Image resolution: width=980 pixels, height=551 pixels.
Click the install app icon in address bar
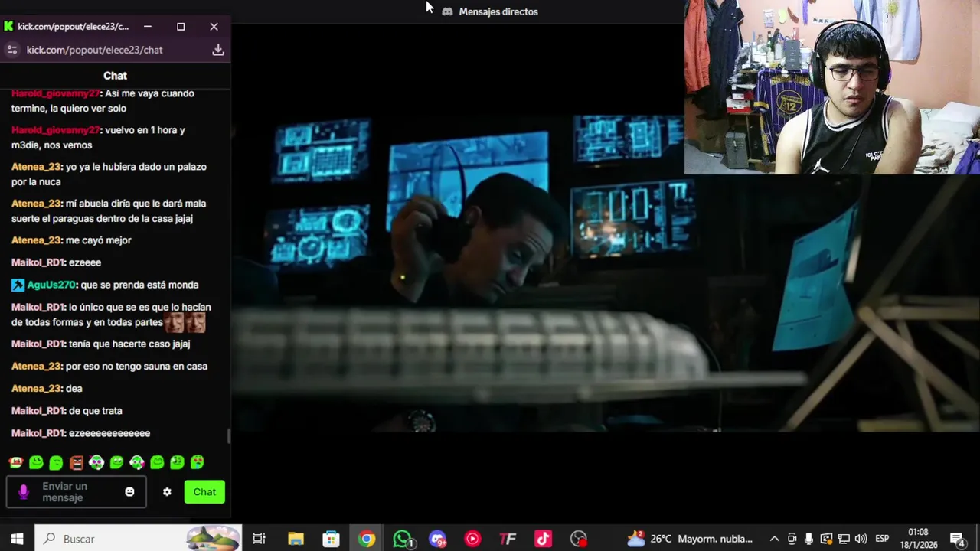coord(218,50)
